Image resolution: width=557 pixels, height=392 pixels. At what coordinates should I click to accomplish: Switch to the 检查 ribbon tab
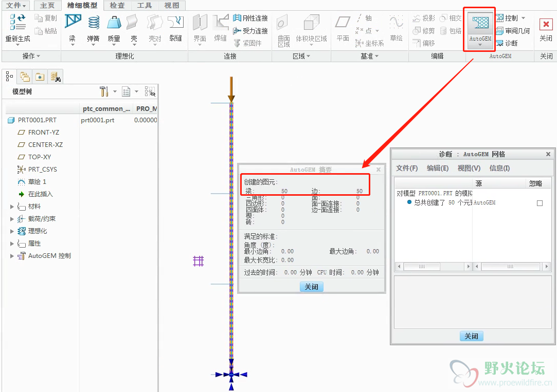click(x=117, y=6)
